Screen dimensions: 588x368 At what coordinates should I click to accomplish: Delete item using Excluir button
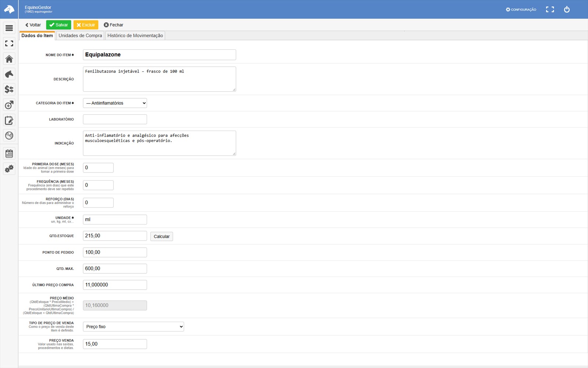(86, 25)
